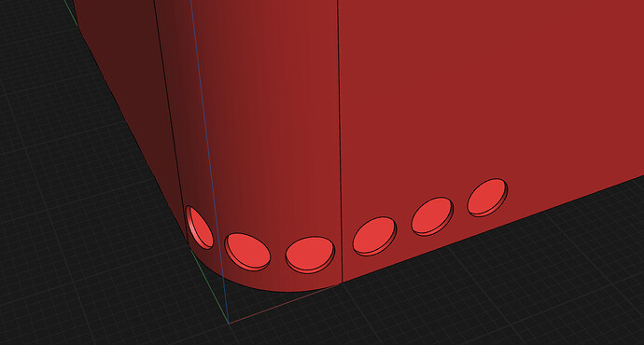Pick the second disc on the rounded corner
The width and height of the screenshot is (644, 345).
pyautogui.click(x=247, y=252)
